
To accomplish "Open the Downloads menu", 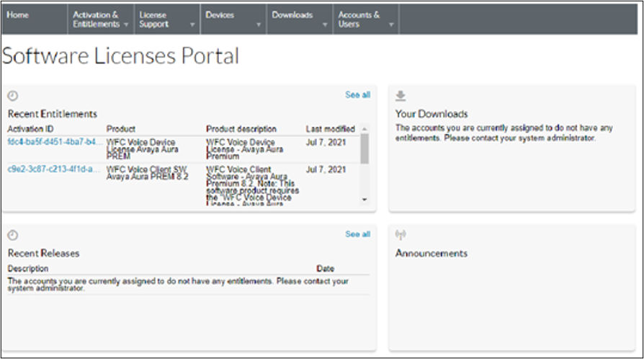I will (x=300, y=19).
